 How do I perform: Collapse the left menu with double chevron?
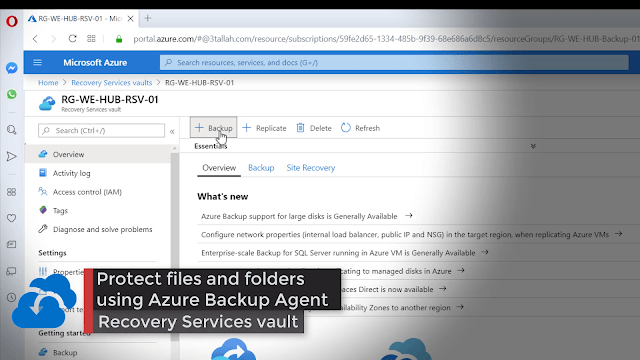click(172, 131)
